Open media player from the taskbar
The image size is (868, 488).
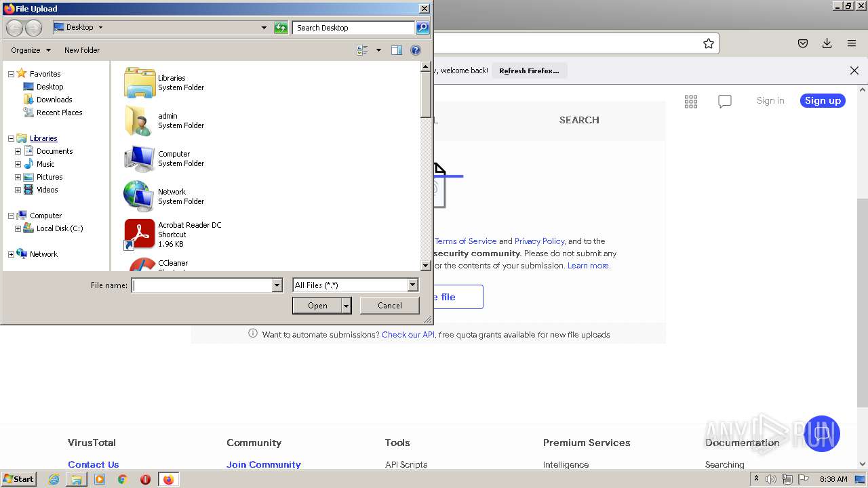tap(100, 479)
